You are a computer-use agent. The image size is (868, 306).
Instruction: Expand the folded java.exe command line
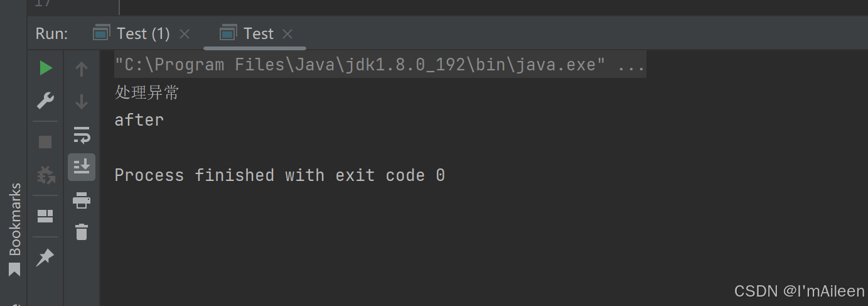click(x=631, y=65)
